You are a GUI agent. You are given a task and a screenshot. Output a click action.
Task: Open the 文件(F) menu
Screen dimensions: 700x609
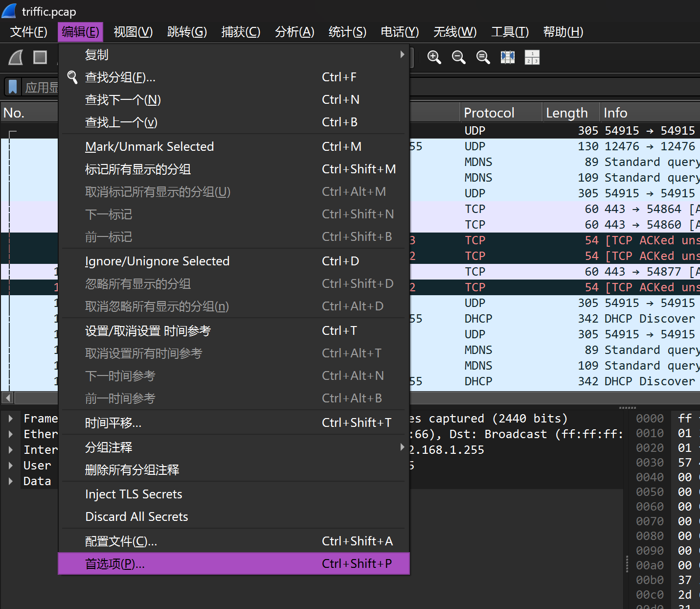tap(29, 32)
